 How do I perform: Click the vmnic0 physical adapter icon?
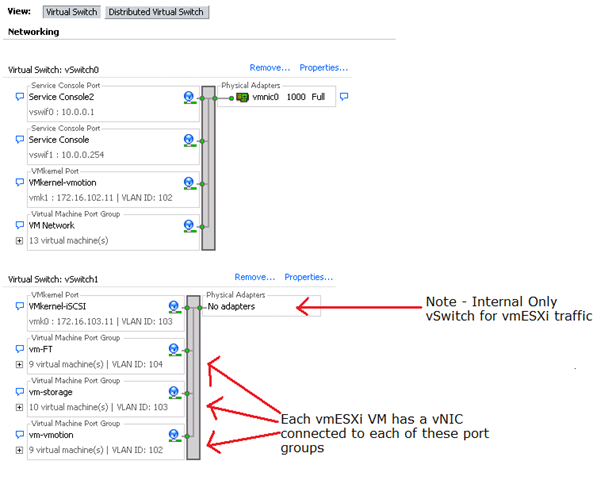click(241, 98)
